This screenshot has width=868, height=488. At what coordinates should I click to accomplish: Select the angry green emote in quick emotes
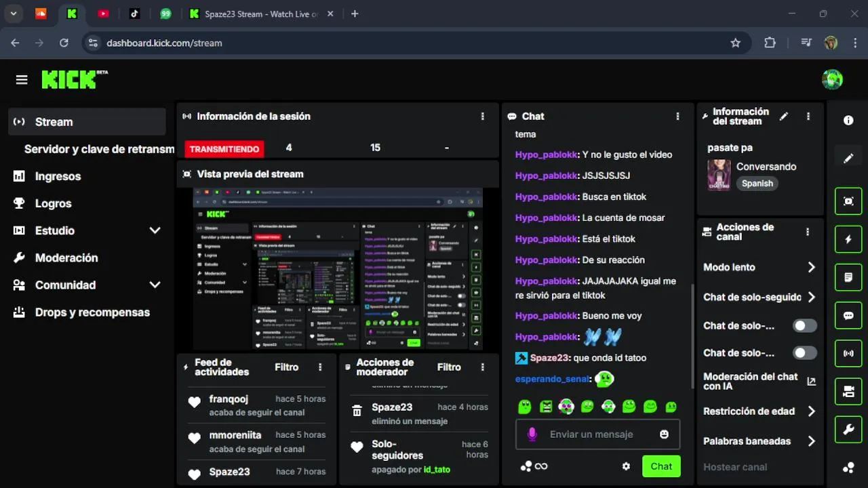546,407
